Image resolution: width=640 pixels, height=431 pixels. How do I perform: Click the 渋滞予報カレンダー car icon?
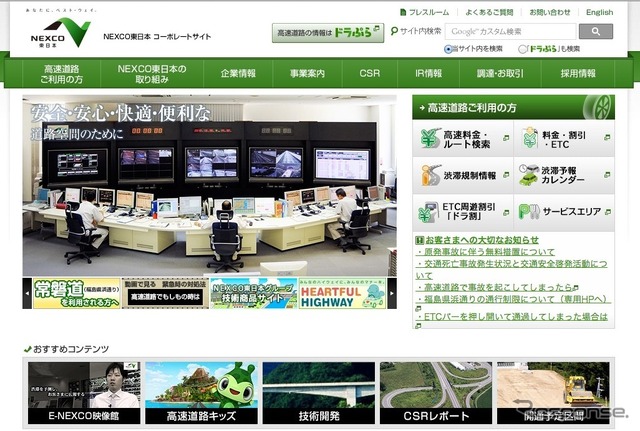point(529,175)
